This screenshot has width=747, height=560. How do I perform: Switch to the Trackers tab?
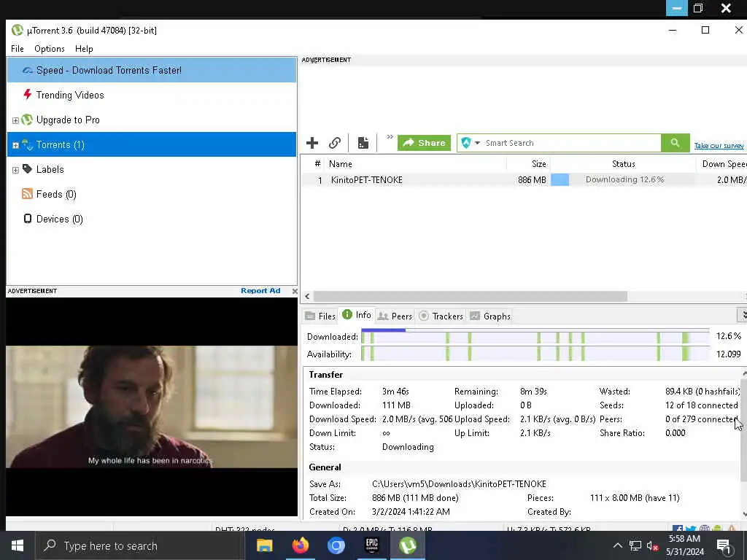[x=441, y=316]
